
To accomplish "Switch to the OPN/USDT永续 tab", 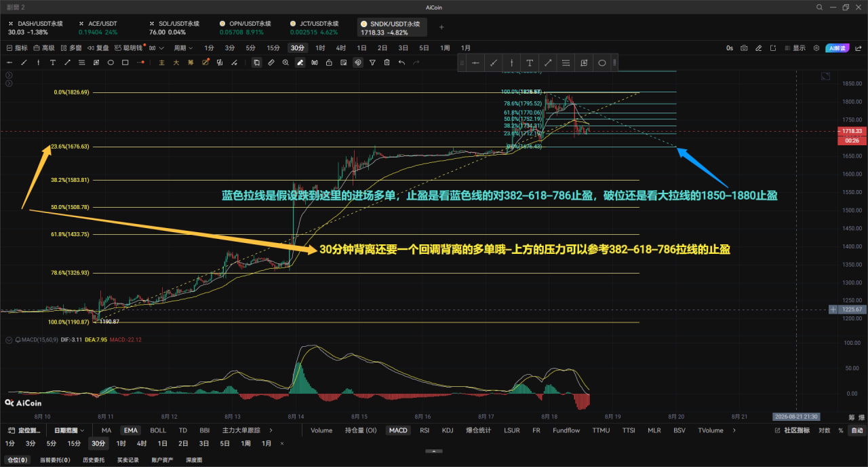I will tap(245, 27).
